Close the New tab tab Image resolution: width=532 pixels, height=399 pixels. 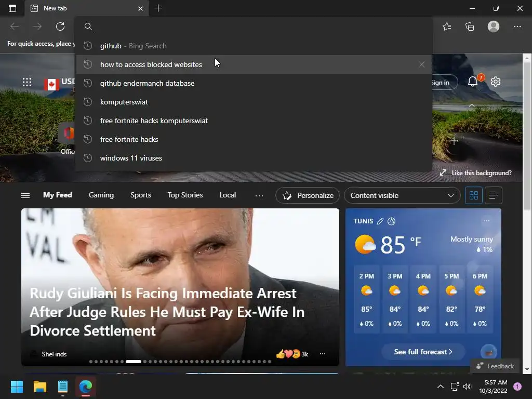tap(140, 8)
